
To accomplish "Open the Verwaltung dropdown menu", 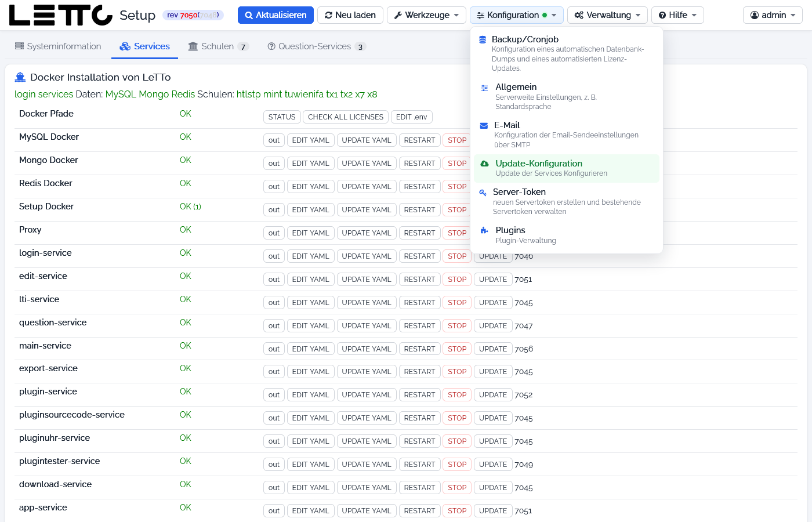I will (x=607, y=15).
